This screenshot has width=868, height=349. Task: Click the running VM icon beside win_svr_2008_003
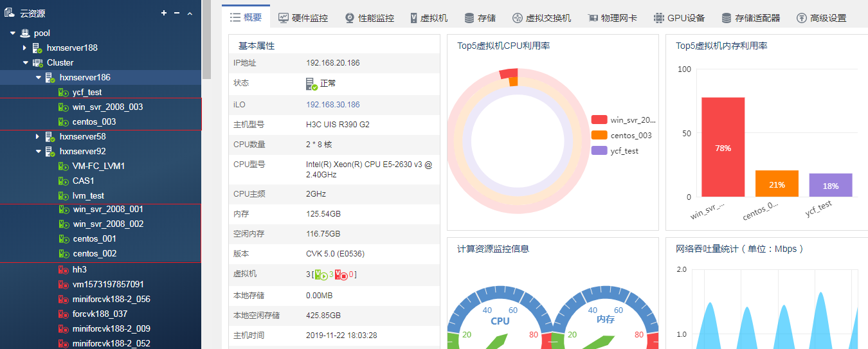[64, 107]
